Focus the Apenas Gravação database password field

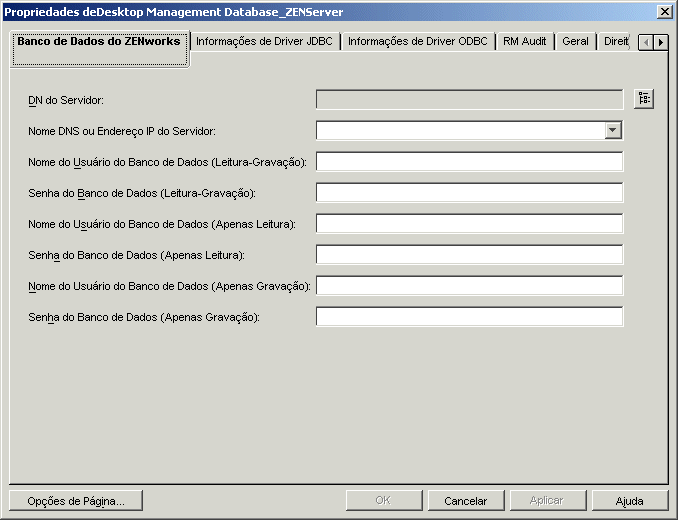coord(470,316)
